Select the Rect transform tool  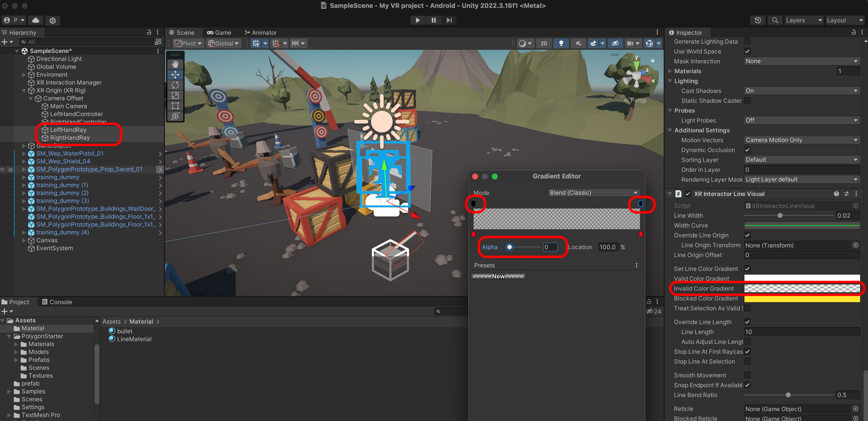point(175,106)
